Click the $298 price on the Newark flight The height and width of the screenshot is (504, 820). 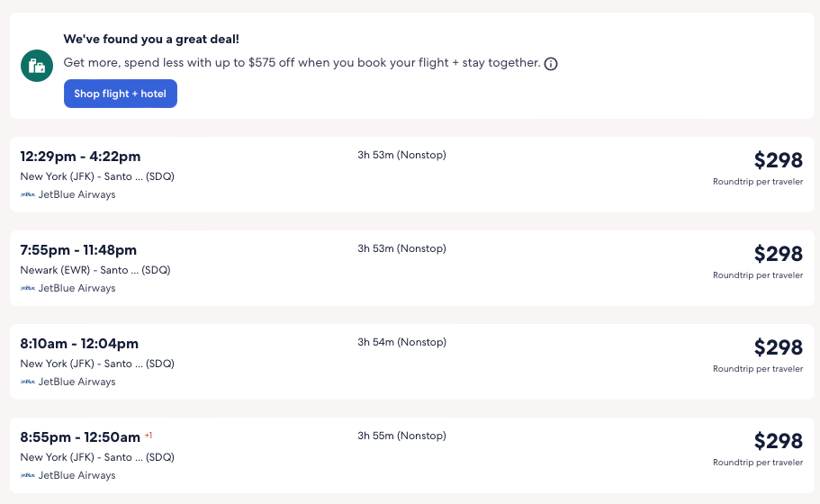coord(778,254)
